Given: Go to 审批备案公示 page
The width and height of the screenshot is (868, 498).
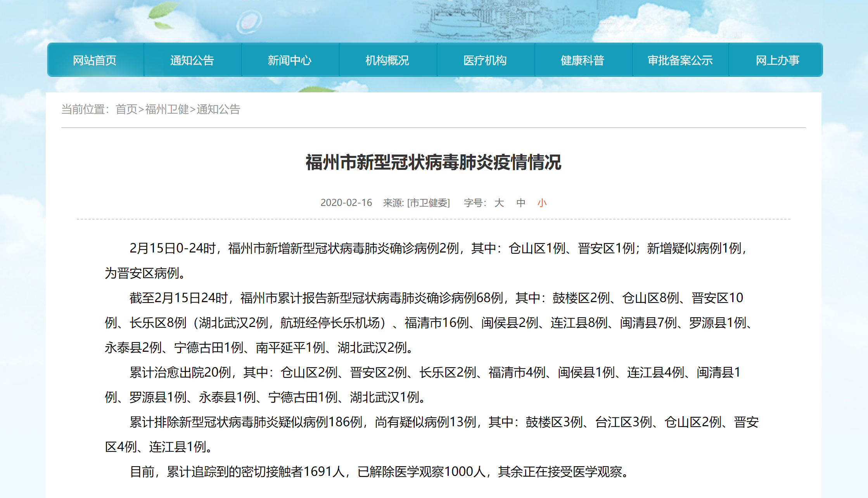Looking at the screenshot, I should tap(680, 60).
